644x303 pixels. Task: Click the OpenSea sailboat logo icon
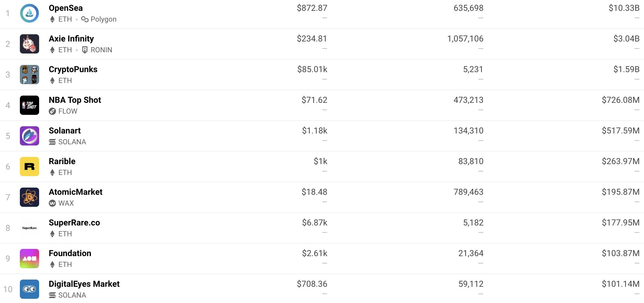point(29,13)
